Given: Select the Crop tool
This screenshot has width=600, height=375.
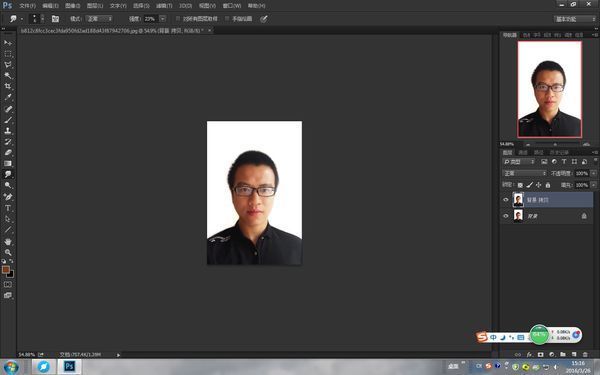Looking at the screenshot, I should pos(8,86).
